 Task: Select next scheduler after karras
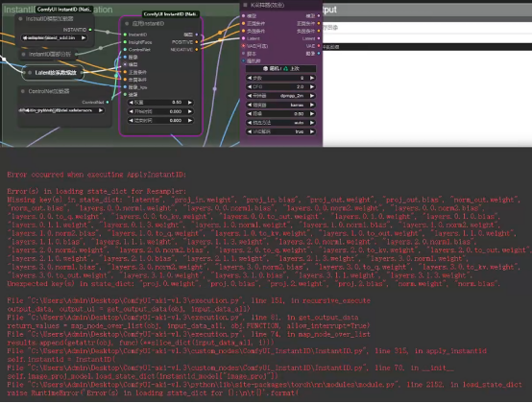click(311, 105)
